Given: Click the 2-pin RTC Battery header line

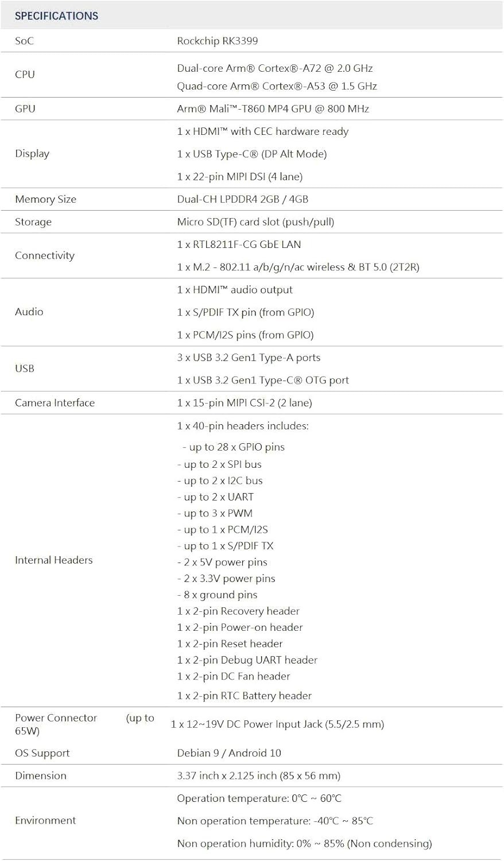Looking at the screenshot, I should (x=245, y=696).
